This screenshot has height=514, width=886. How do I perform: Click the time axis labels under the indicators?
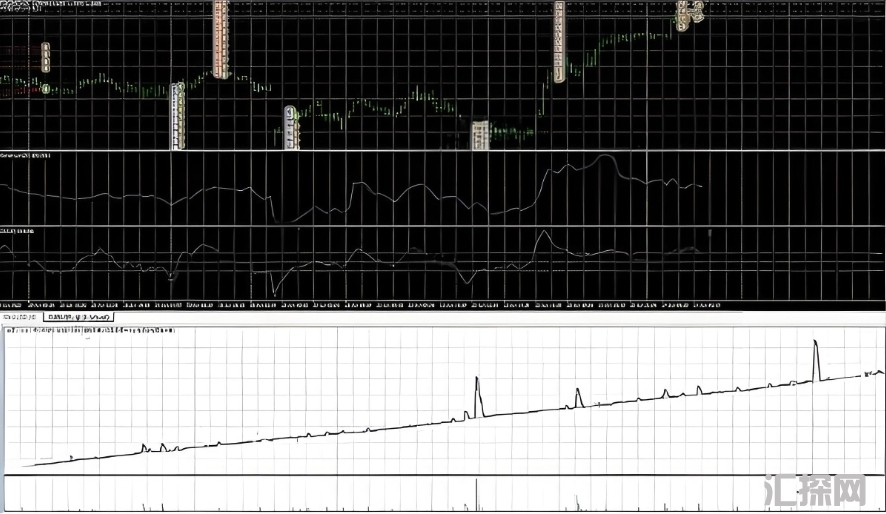coord(360,303)
